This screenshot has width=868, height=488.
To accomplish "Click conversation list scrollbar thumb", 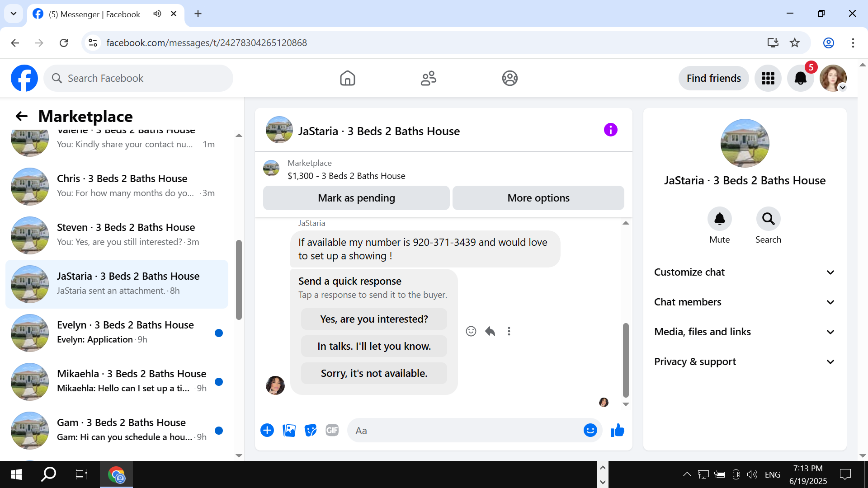I will tap(239, 280).
